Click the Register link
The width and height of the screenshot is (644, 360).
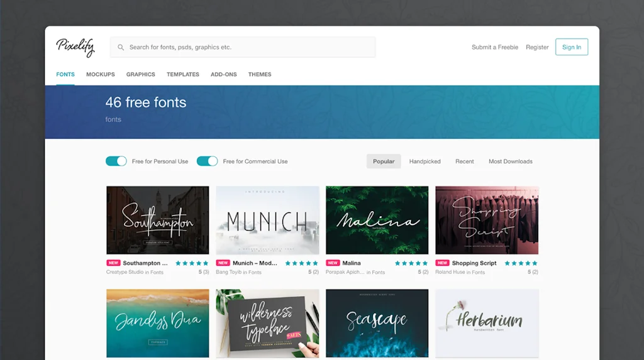[537, 47]
